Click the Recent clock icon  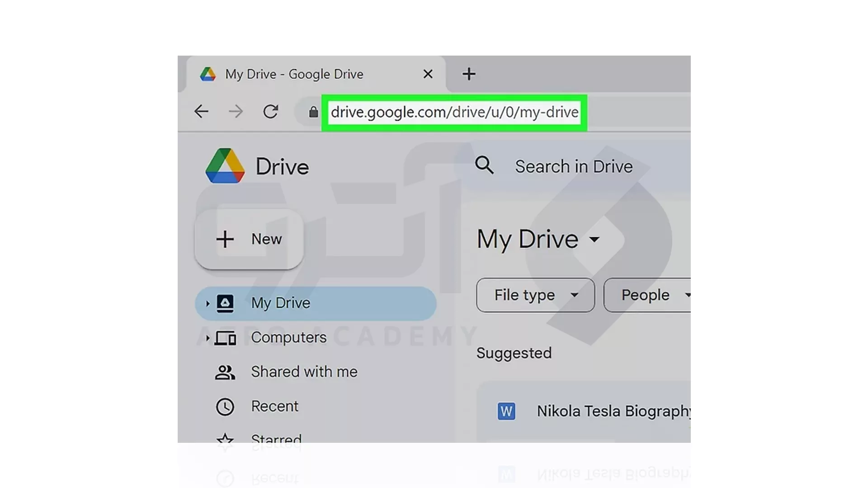coord(225,407)
